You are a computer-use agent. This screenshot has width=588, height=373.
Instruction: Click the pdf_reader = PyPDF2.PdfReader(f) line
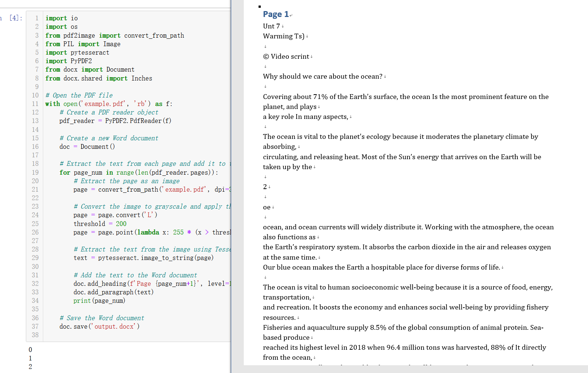coord(115,121)
